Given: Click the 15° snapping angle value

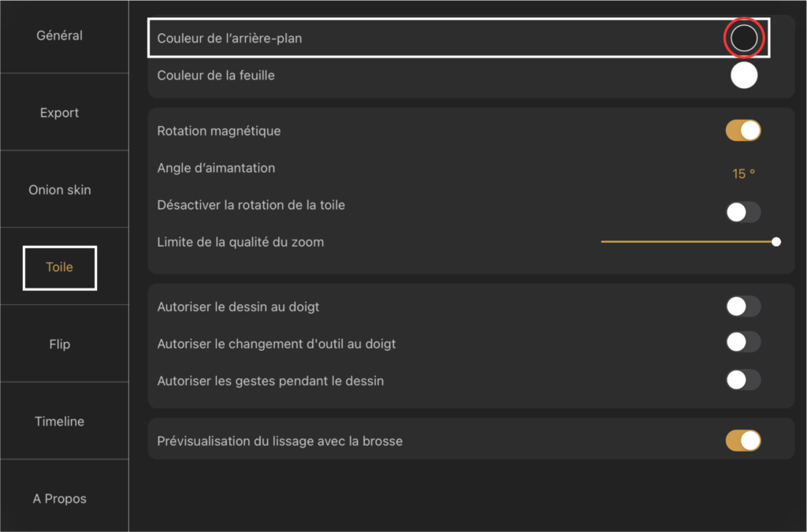Looking at the screenshot, I should (743, 174).
